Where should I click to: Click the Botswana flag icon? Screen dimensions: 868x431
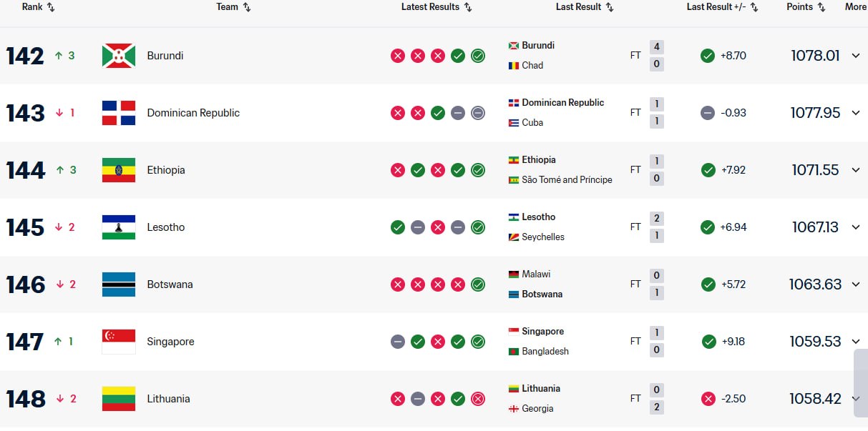[119, 284]
